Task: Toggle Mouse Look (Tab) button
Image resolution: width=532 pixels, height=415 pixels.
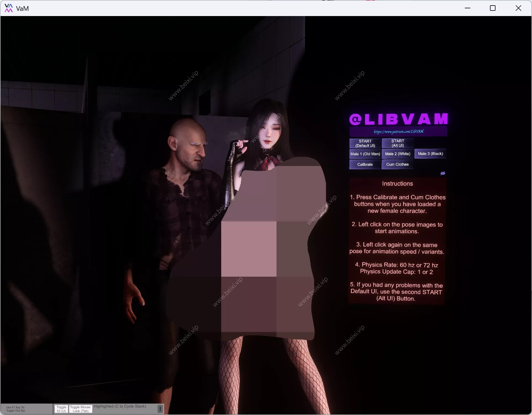Action: pos(80,409)
